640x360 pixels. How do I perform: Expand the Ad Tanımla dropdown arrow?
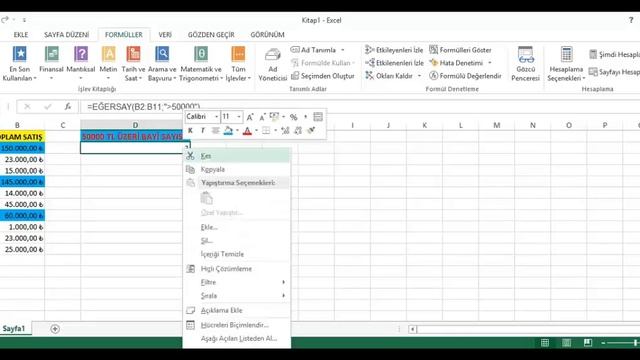343,50
